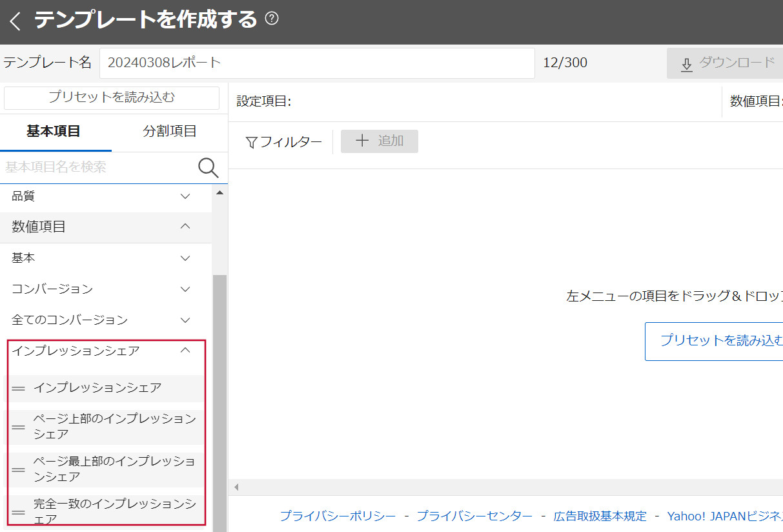Screen dimensions: 783x532
Task: Switch to the 分割項目 tab
Action: [170, 132]
